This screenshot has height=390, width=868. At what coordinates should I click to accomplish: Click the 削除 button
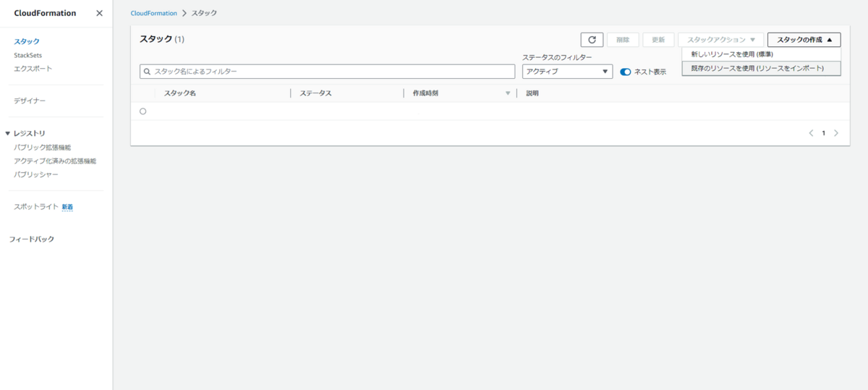(623, 40)
